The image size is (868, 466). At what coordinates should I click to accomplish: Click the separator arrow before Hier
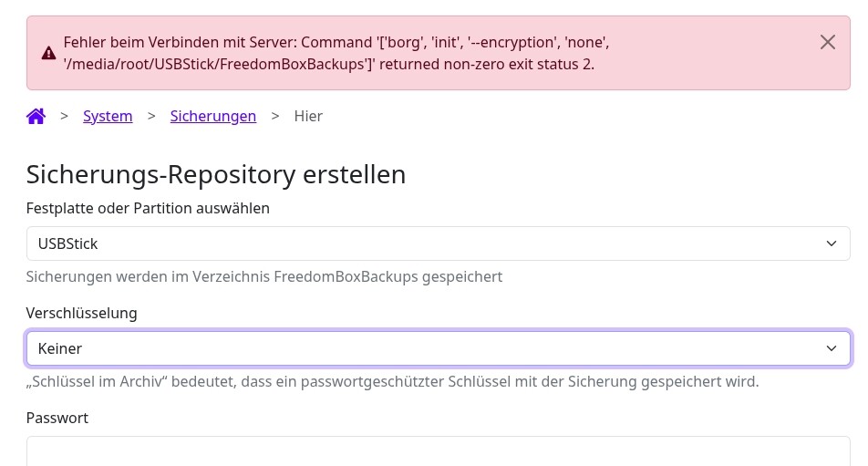(x=275, y=116)
